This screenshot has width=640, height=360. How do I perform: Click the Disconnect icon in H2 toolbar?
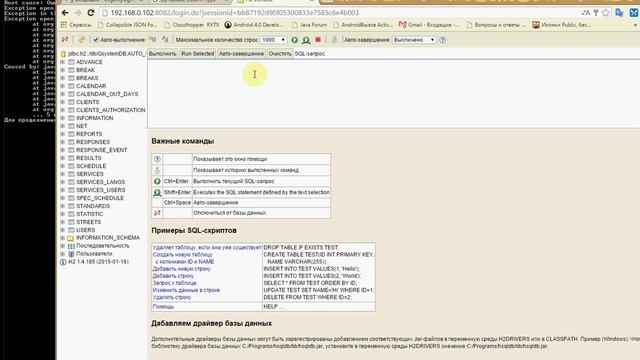(x=65, y=40)
